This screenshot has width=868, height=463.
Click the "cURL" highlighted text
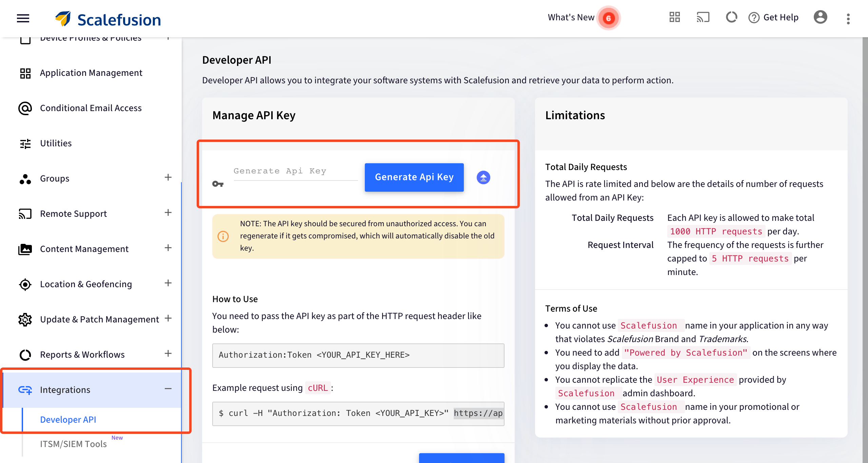[318, 388]
